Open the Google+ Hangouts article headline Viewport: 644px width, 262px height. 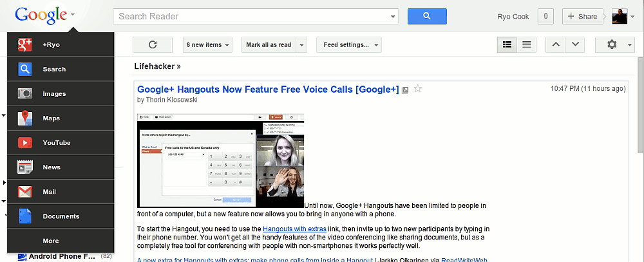coord(268,89)
